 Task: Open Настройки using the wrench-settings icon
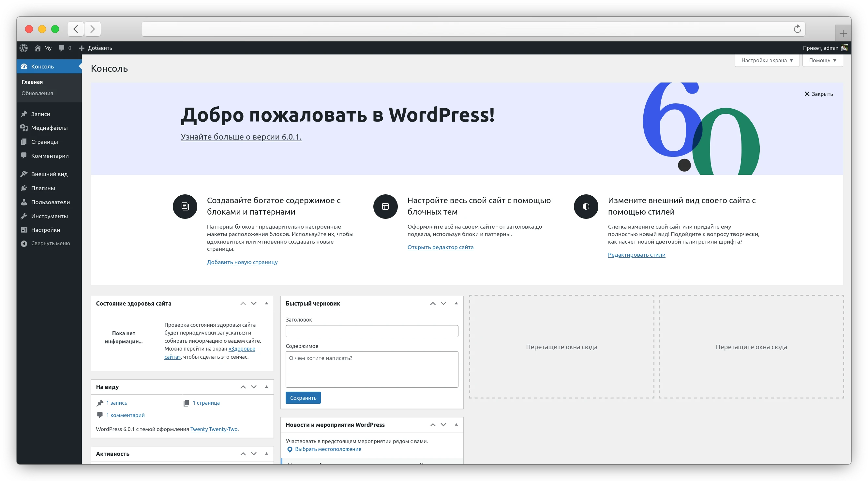[x=24, y=230]
